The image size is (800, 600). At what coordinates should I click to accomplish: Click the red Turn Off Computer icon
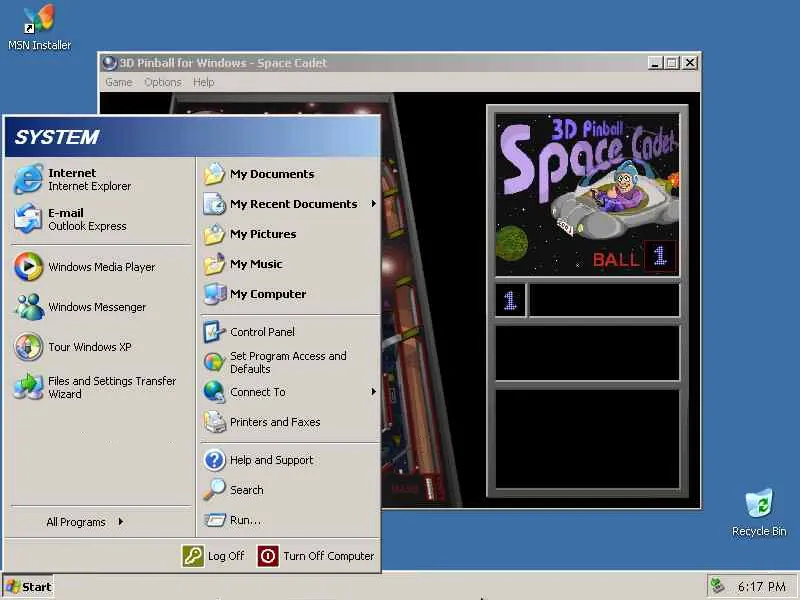click(x=268, y=556)
